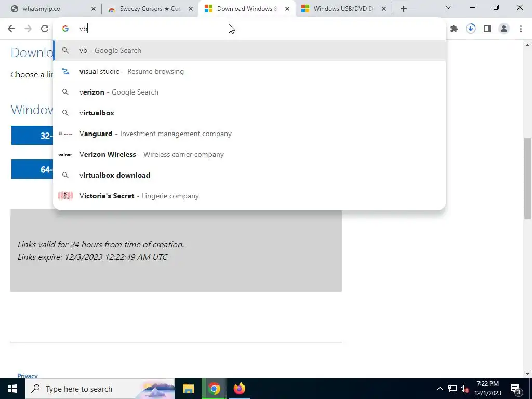Click the 'Links expire' text line
This screenshot has height=399, width=532.
92,257
